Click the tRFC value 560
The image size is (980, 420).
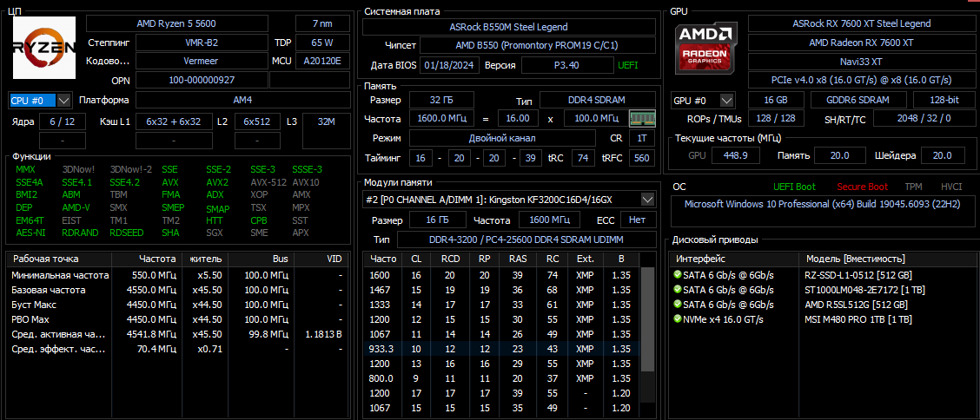(642, 158)
